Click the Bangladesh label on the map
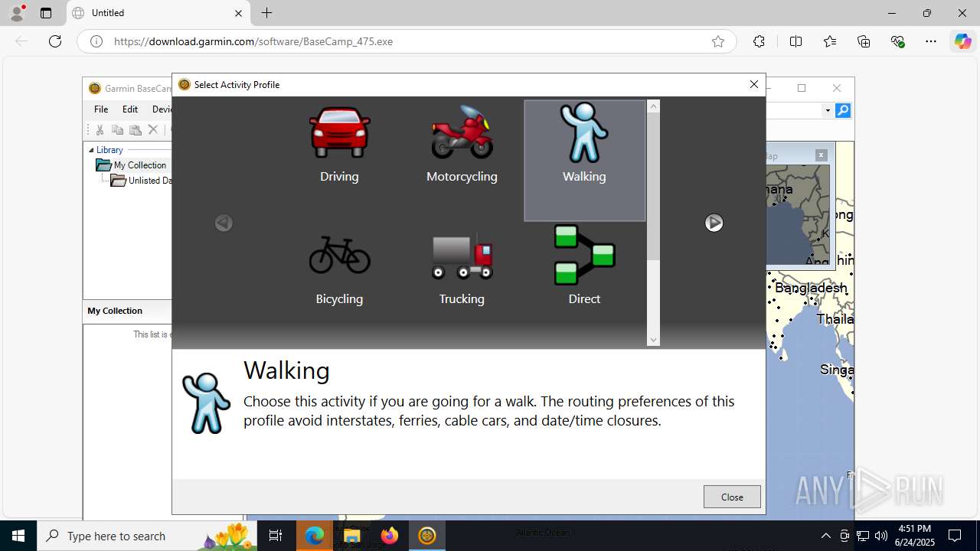This screenshot has width=980, height=551. pyautogui.click(x=811, y=289)
